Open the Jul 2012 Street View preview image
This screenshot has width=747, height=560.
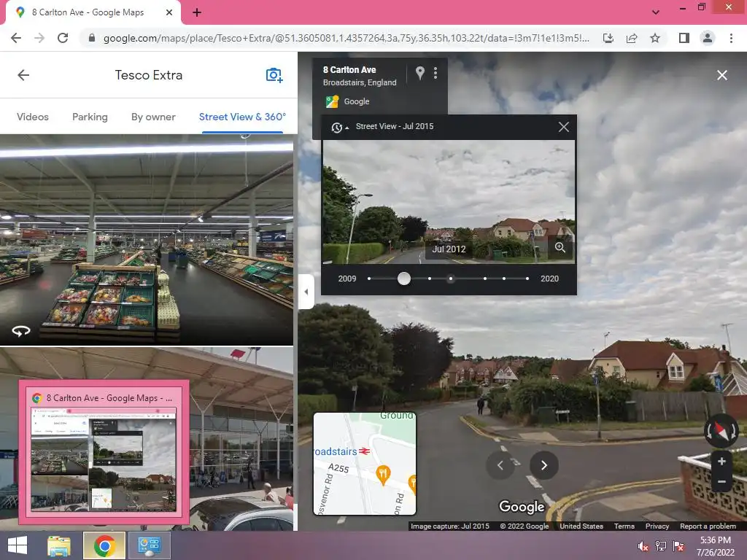click(449, 202)
